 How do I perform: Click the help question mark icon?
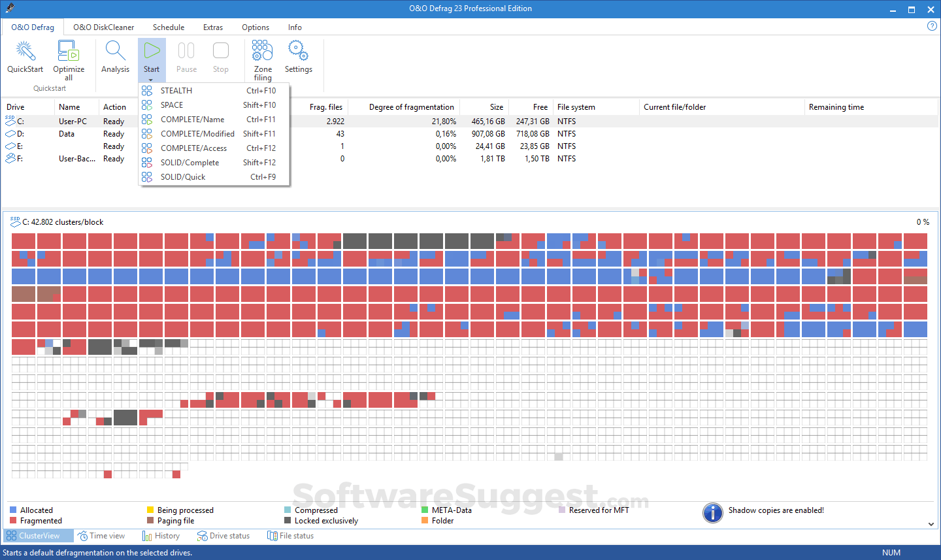coord(932,25)
